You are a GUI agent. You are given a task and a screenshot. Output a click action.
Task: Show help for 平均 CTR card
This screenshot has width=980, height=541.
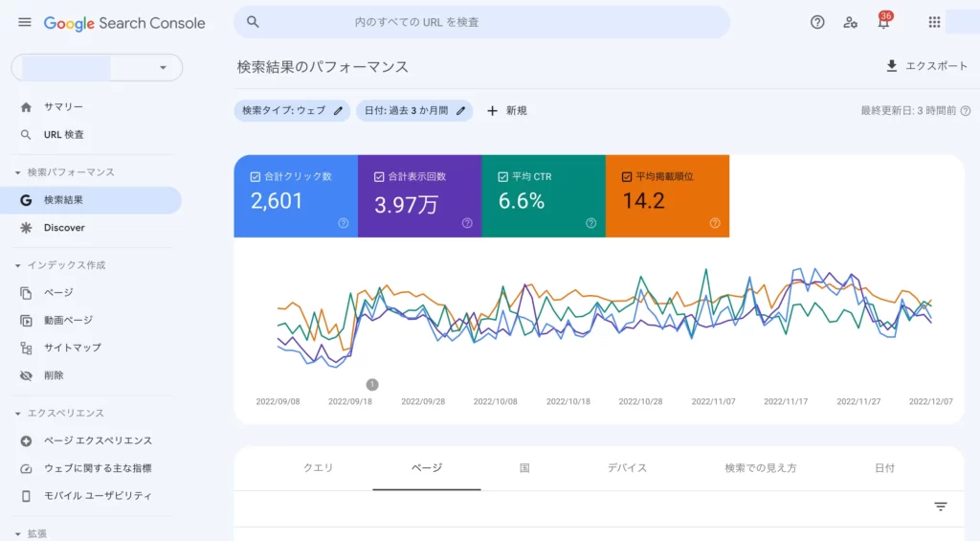(x=590, y=223)
